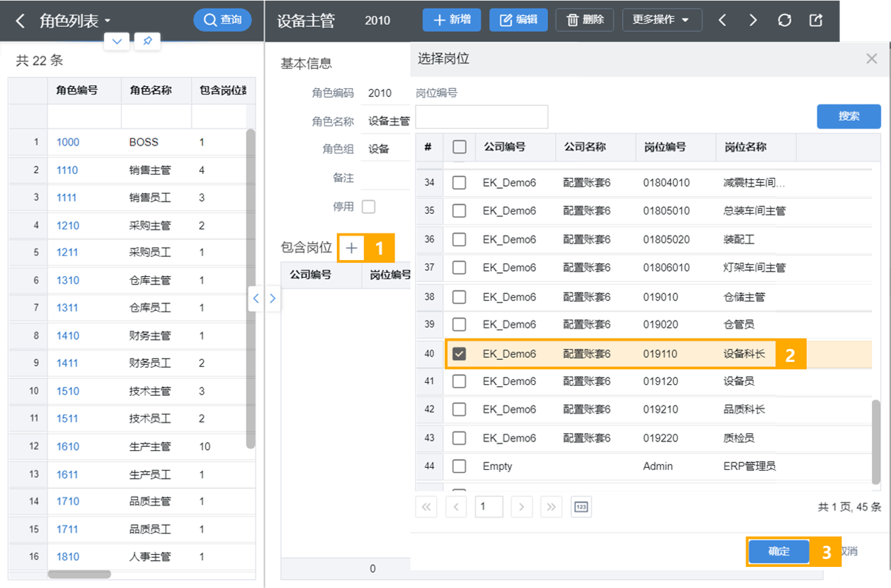Expand the left panel with the splitter's right chevron
891x588 pixels.
(272, 298)
